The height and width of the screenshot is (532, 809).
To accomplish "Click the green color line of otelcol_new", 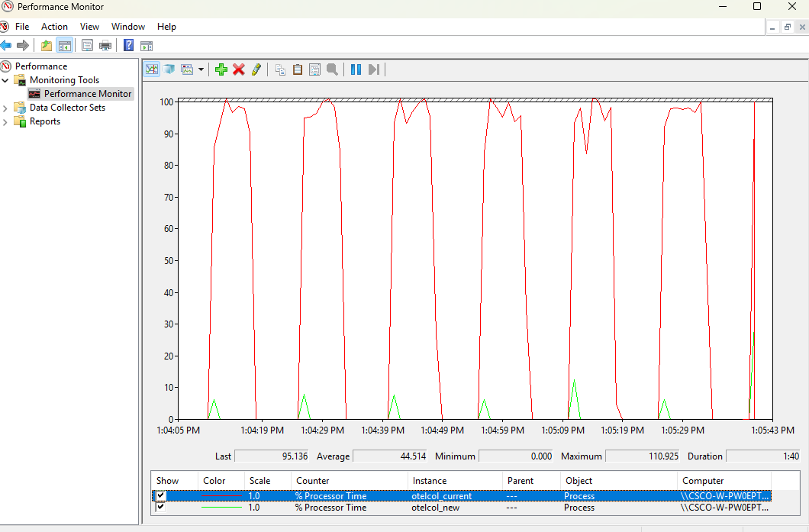I will (221, 508).
